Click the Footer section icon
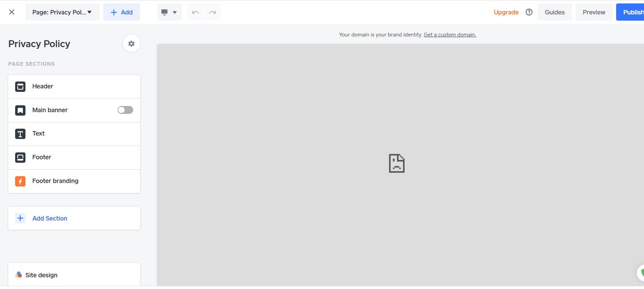Image resolution: width=644 pixels, height=289 pixels. pyautogui.click(x=20, y=157)
